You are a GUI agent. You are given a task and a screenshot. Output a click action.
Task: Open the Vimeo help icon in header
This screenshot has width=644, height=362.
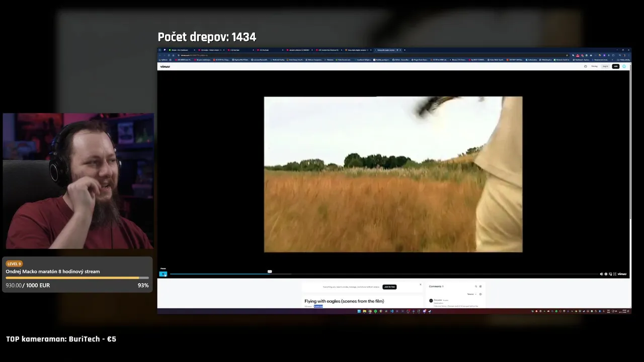coord(586,66)
